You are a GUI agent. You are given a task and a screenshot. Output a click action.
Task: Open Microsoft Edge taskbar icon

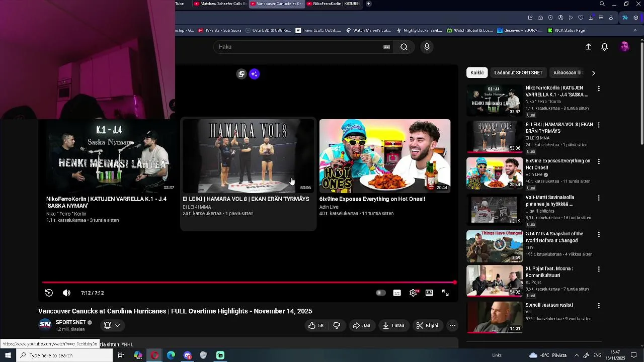pos(171,355)
